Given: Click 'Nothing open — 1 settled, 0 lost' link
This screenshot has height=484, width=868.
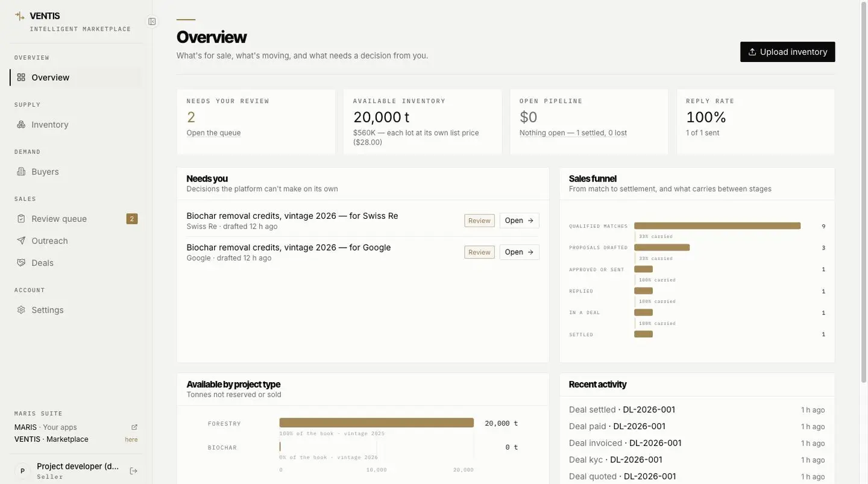Looking at the screenshot, I should 573,133.
